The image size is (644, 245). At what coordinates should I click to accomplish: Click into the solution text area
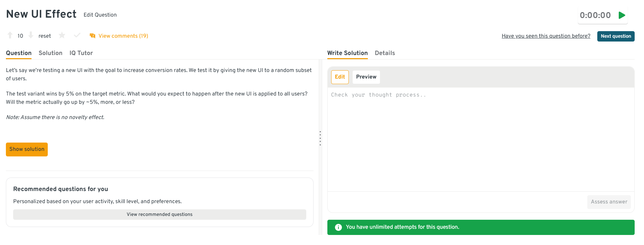point(481,138)
